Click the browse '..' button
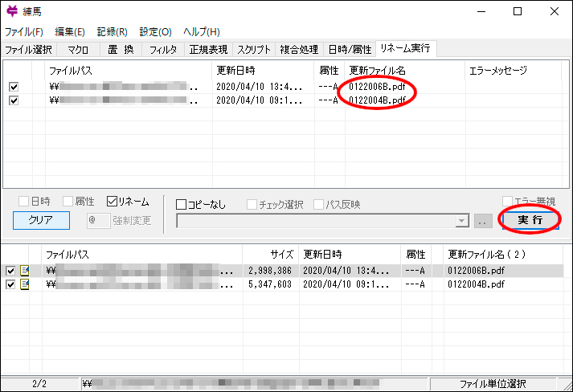This screenshot has height=392, width=573. coord(483,221)
